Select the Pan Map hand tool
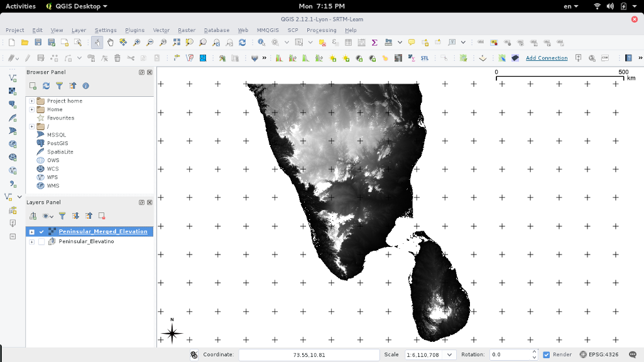Screen dimensions: 644x362 point(111,42)
